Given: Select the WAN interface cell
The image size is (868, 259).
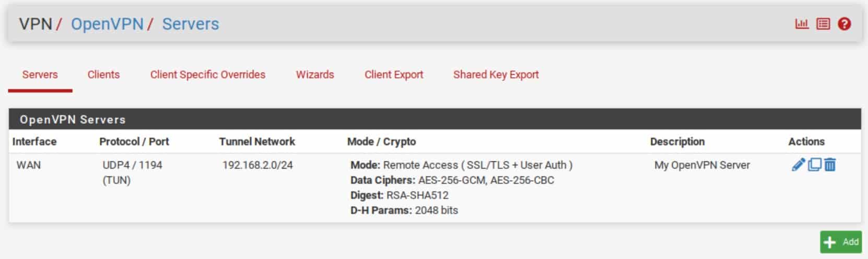Looking at the screenshot, I should pyautogui.click(x=29, y=165).
